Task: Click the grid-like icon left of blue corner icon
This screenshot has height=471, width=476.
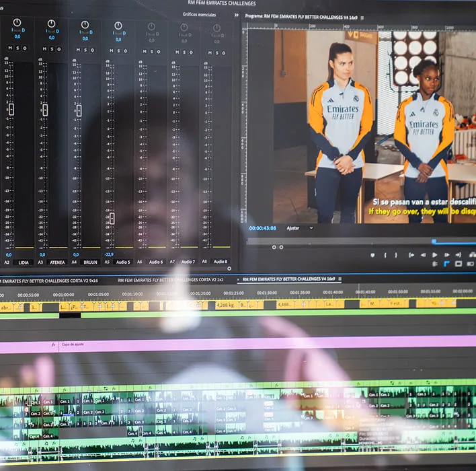Action: click(435, 264)
